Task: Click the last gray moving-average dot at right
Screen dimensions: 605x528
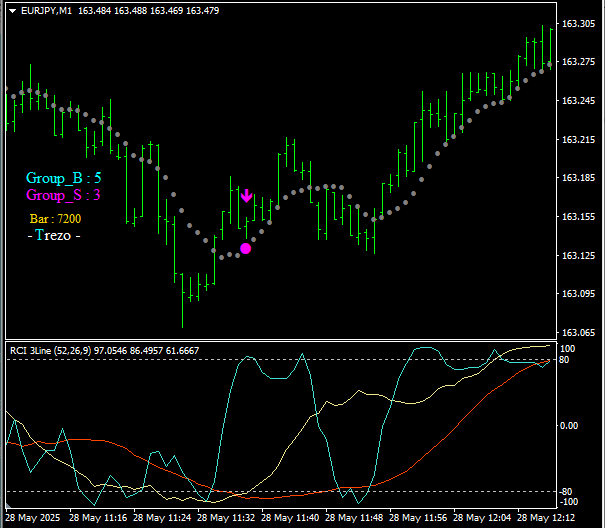Action: 549,64
